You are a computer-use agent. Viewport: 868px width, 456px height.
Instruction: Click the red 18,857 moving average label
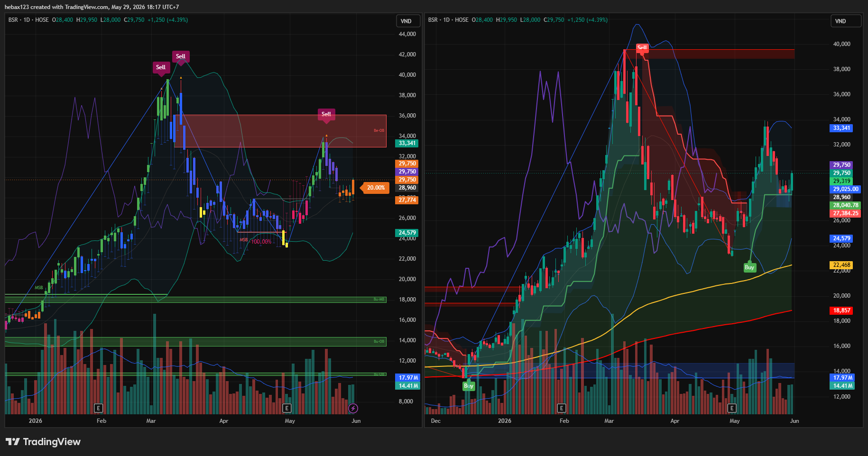(x=842, y=310)
